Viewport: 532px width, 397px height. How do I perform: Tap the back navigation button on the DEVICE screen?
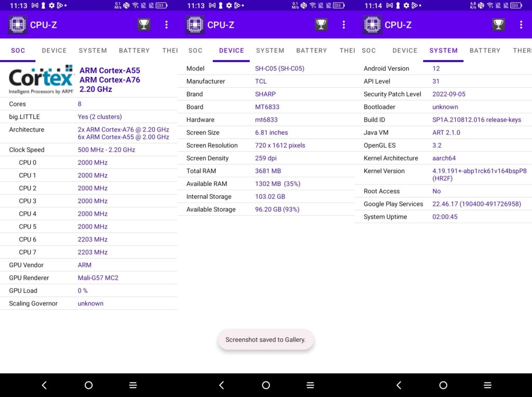tap(221, 385)
